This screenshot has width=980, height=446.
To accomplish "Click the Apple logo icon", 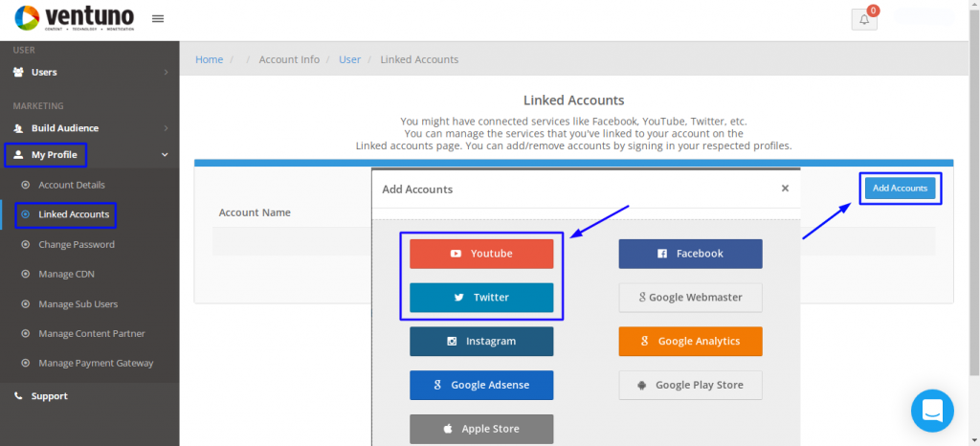I will tap(448, 429).
